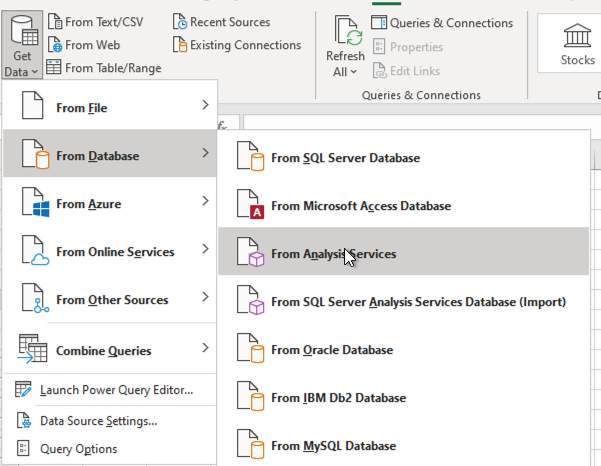Click the From Web globe icon
Viewport: 601px width, 466px height.
click(x=55, y=44)
